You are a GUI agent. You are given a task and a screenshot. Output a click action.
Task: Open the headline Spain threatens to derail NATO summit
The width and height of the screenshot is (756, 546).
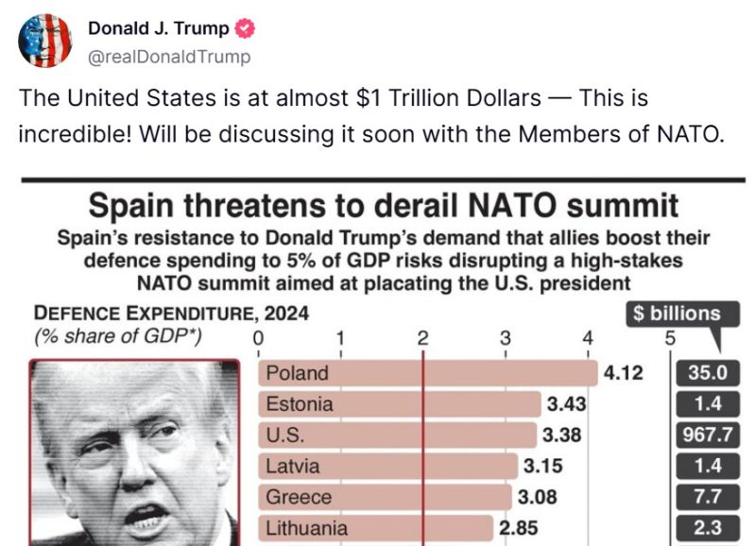(x=384, y=205)
